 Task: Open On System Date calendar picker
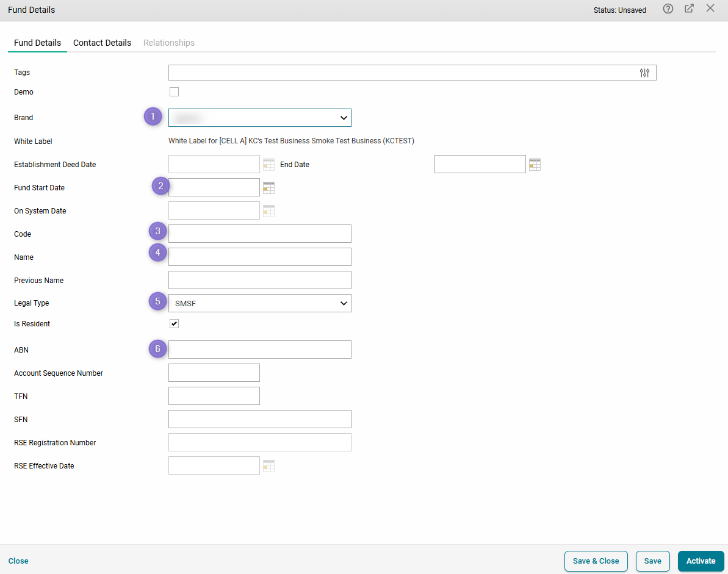point(269,211)
